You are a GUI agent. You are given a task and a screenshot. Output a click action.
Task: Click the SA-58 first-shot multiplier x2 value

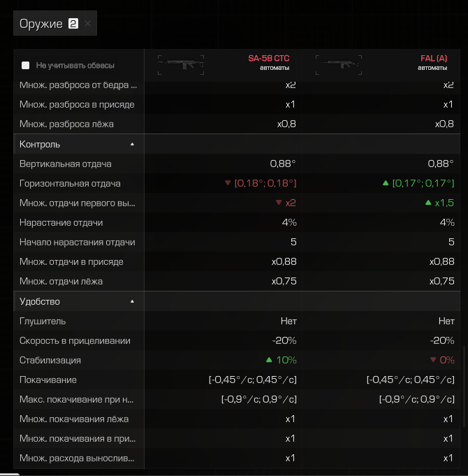pyautogui.click(x=291, y=203)
